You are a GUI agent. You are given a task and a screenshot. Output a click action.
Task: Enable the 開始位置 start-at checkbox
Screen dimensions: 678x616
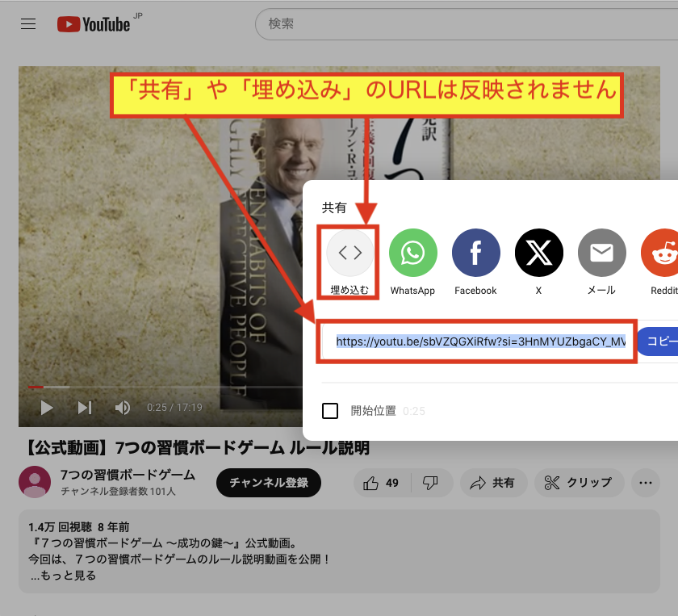coord(330,411)
